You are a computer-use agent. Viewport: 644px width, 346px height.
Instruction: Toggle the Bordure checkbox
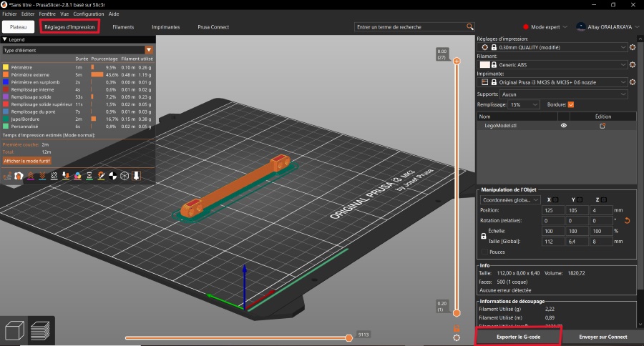pos(571,104)
